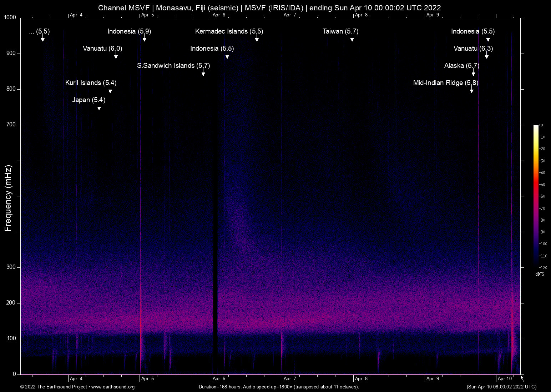Select Apr 5 on the bottom time axis
551x392 pixels.
pos(148,379)
